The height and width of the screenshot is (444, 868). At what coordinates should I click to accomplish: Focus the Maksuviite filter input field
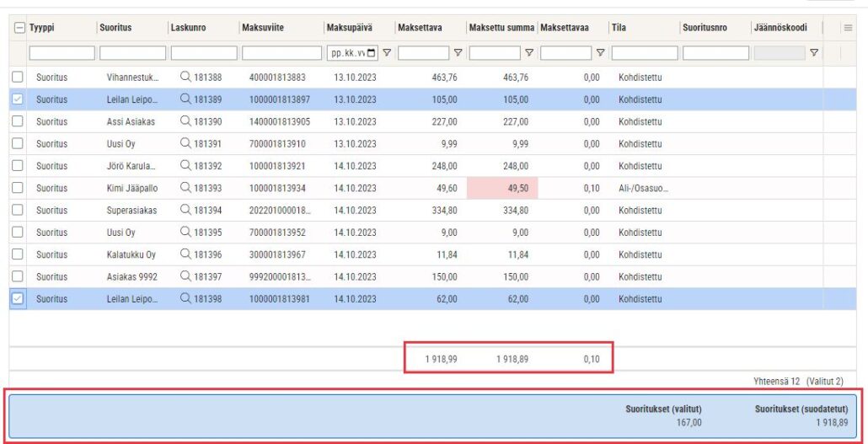pos(281,53)
